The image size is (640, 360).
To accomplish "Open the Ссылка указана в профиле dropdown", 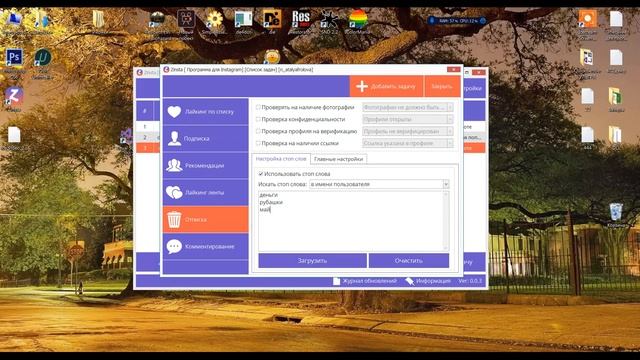I will click(408, 143).
